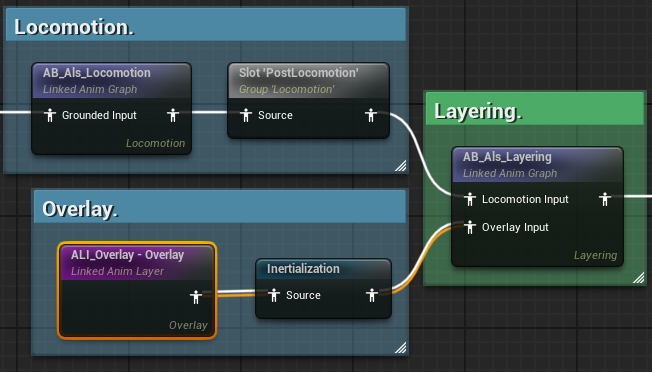Click the 'Locomotion' tag on AB_Als_Locomotion node
Image resolution: width=652 pixels, height=372 pixels.
(x=156, y=143)
